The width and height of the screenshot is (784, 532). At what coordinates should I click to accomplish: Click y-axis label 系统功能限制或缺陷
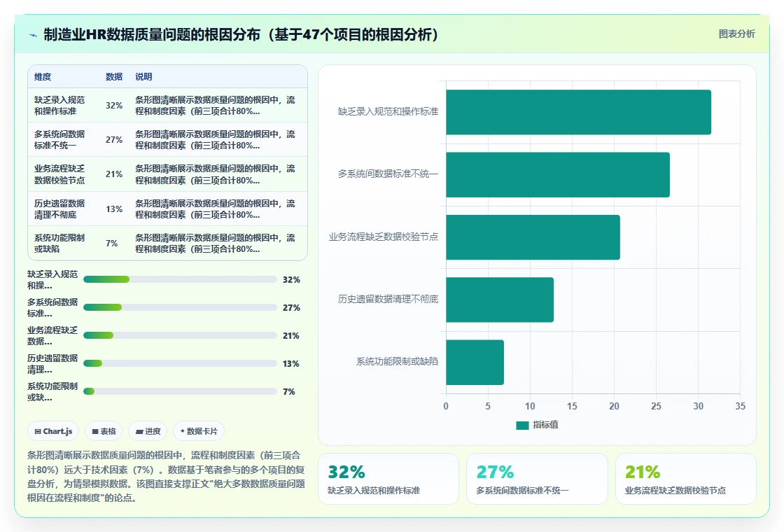(x=397, y=361)
